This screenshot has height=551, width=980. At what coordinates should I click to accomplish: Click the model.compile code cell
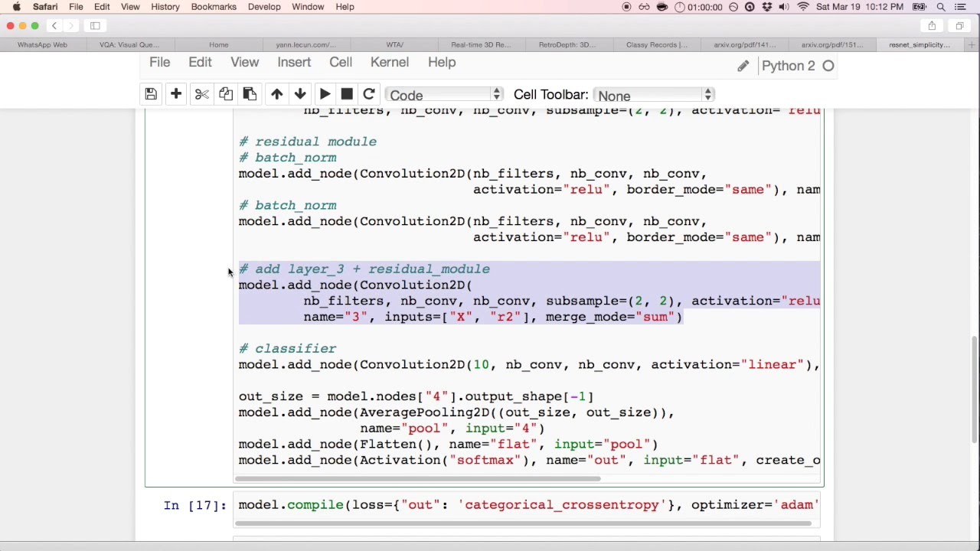coord(527,505)
